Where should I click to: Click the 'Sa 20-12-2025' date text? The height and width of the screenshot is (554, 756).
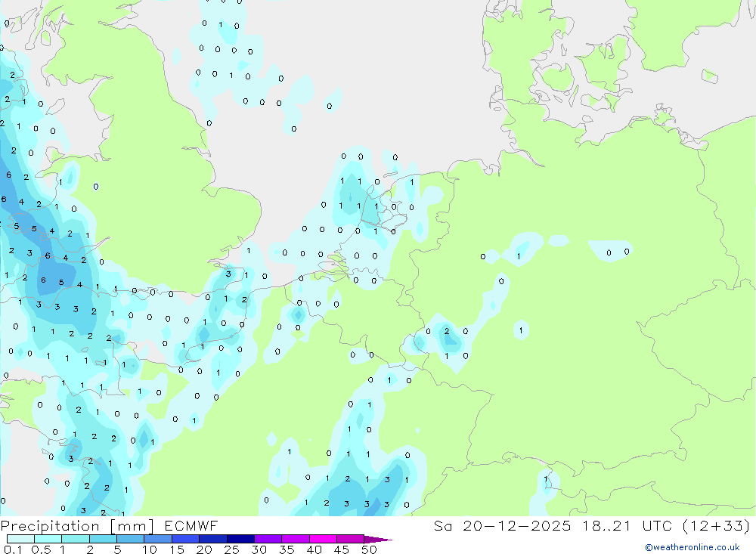tap(502, 525)
